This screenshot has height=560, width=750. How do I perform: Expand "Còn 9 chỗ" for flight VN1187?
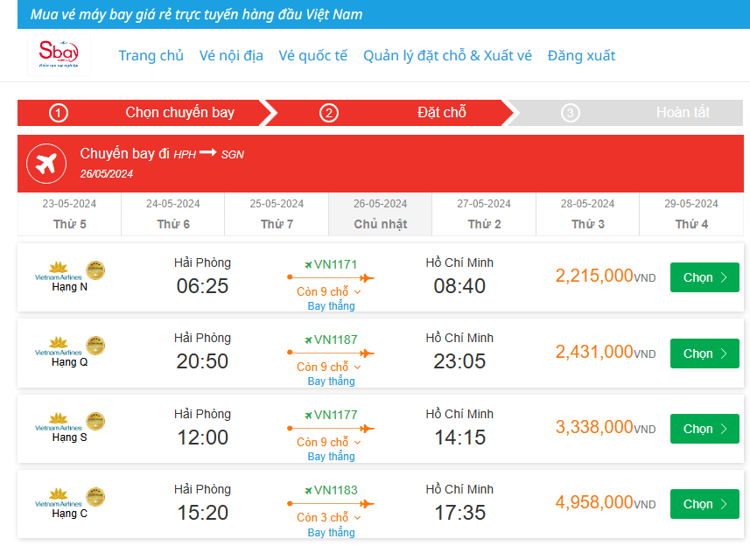(329, 367)
